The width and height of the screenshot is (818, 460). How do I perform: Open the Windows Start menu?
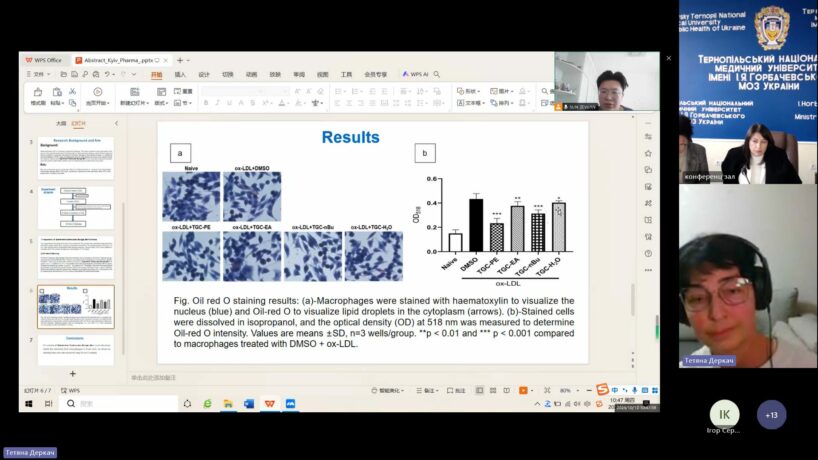point(28,403)
